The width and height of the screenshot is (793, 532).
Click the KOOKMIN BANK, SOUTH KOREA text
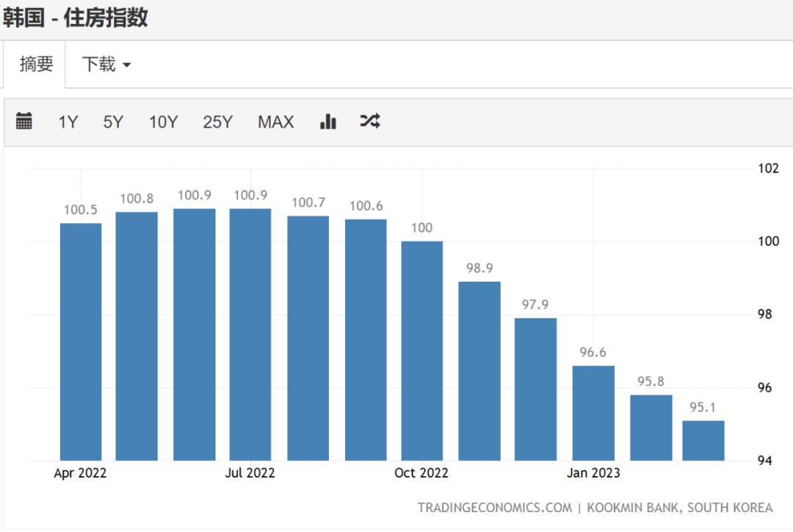(680, 508)
